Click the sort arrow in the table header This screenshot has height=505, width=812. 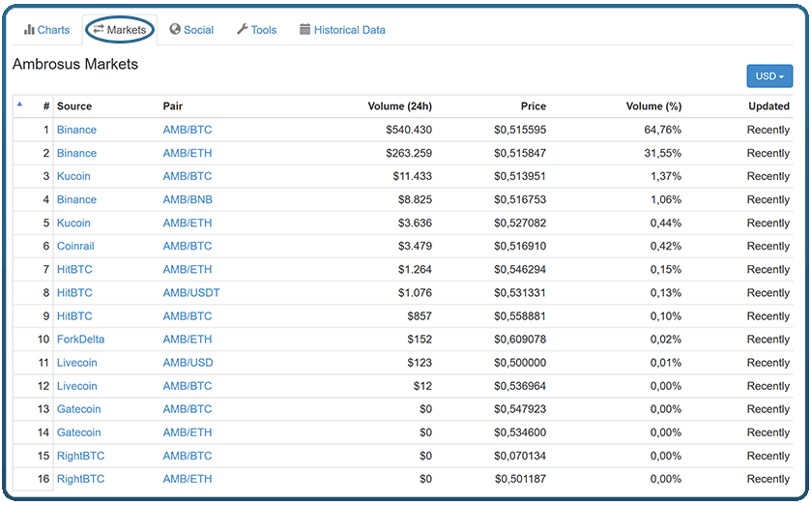coord(19,104)
